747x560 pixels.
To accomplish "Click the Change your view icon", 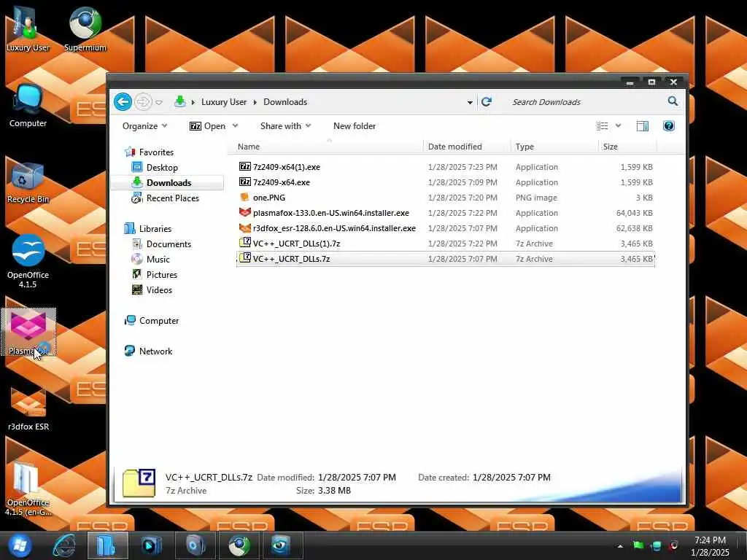I will 602,125.
